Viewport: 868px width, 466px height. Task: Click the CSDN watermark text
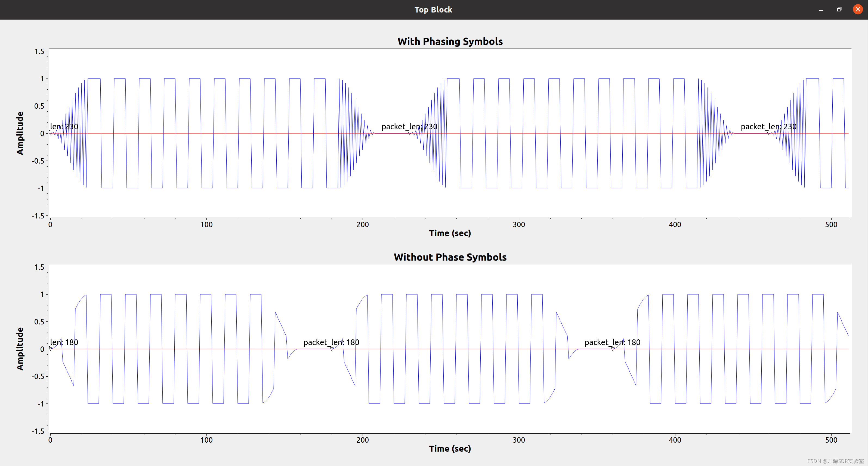click(x=835, y=461)
